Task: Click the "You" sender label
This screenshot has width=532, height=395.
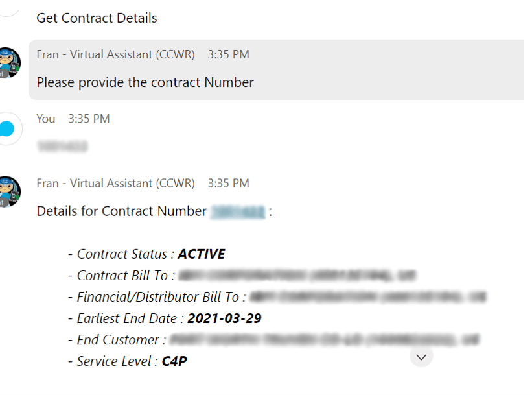Action: click(x=46, y=119)
